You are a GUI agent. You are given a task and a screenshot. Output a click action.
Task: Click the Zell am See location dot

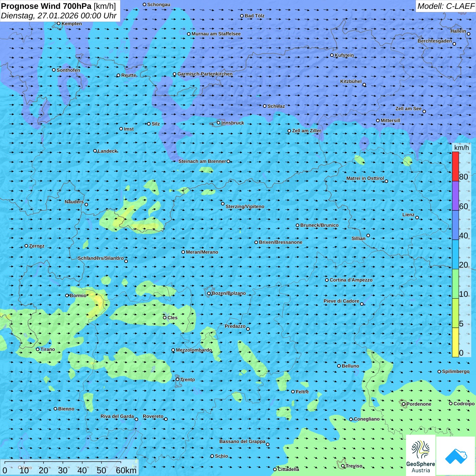pyautogui.click(x=424, y=112)
